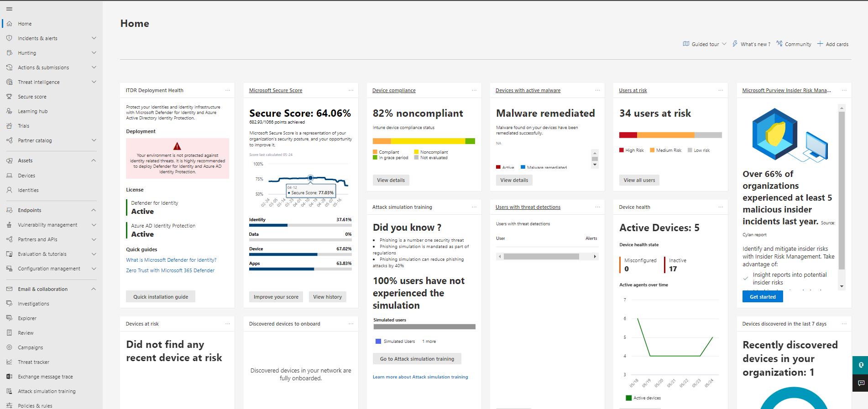
Task: Expand the Hunting menu chevron
Action: [94, 53]
